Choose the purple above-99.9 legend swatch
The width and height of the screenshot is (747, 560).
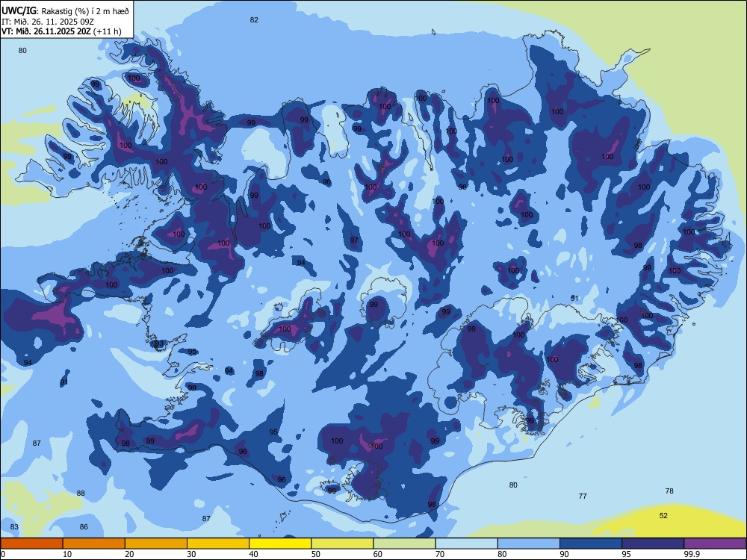(x=715, y=544)
